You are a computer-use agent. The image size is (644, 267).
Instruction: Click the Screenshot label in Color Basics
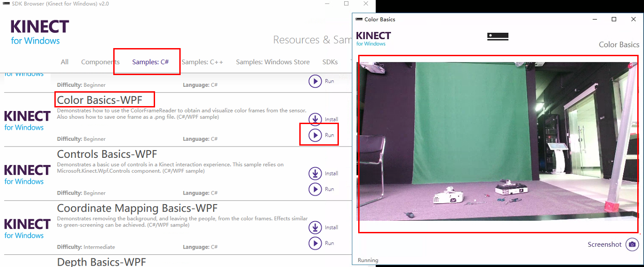pyautogui.click(x=604, y=245)
